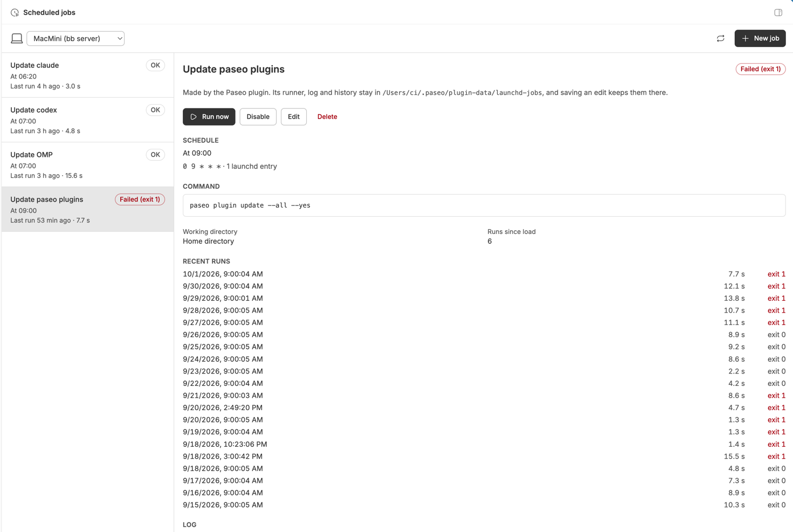Click the command text box
Screen dimensions: 793x532
tap(484, 205)
